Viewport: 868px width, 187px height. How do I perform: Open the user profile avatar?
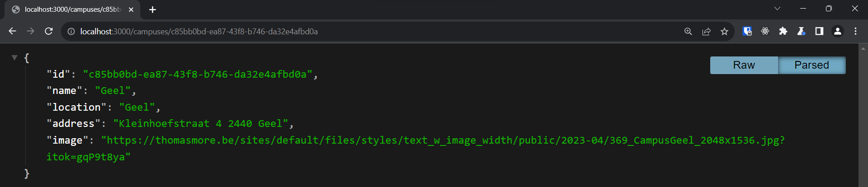pyautogui.click(x=837, y=31)
